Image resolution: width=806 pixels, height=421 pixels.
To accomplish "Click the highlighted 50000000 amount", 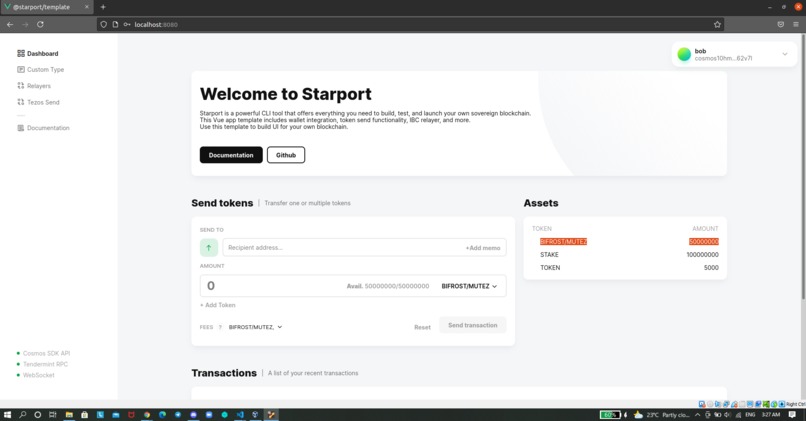I will [704, 242].
